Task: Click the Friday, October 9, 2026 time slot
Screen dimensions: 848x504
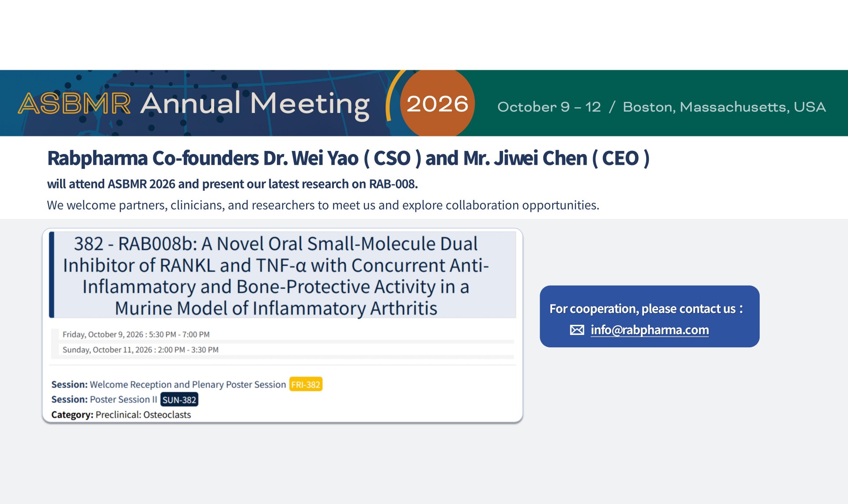Action: [x=136, y=335]
